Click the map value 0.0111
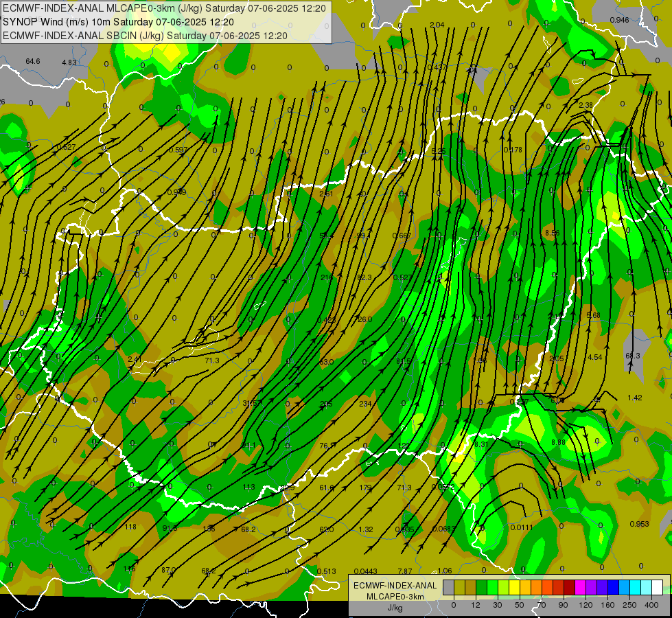Viewport: 672px width, 618px height. point(522,527)
